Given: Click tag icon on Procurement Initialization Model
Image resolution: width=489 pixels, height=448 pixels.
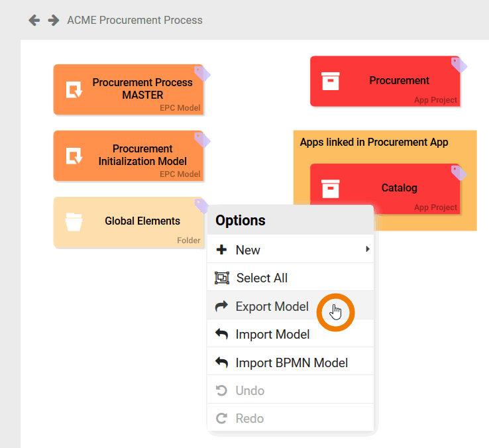Looking at the screenshot, I should [x=201, y=139].
